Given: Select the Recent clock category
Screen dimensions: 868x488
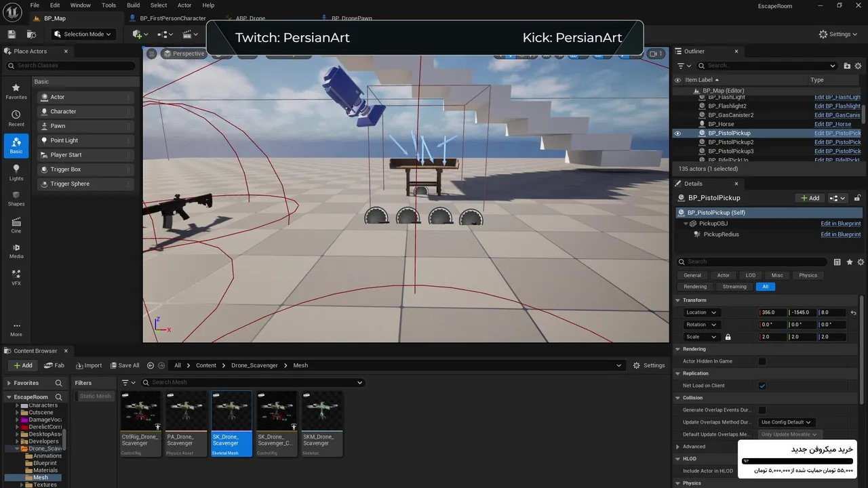Looking at the screenshot, I should click(x=16, y=119).
